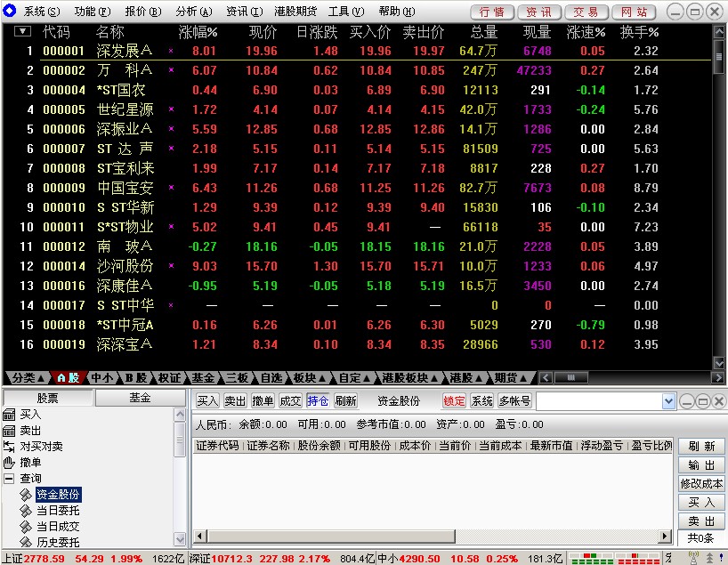Click the 修改成本 button
Screen dimensions: 728x565
pyautogui.click(x=701, y=483)
